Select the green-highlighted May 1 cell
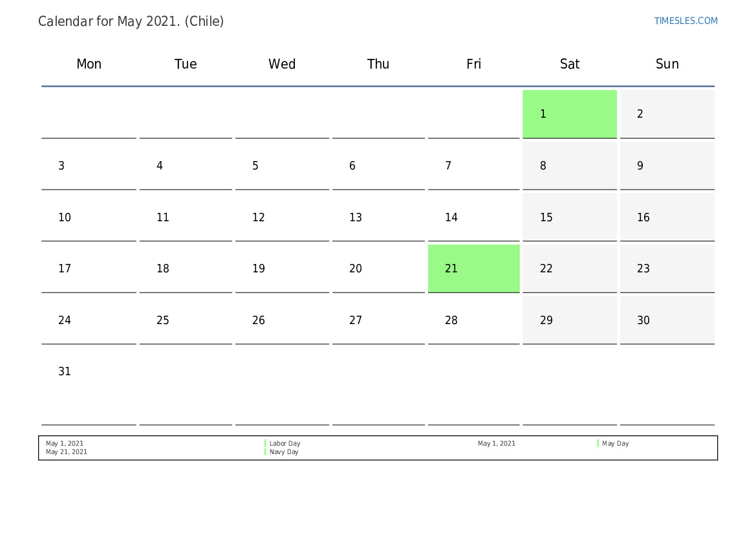Viewport: 756px width, 535px height. [x=569, y=114]
